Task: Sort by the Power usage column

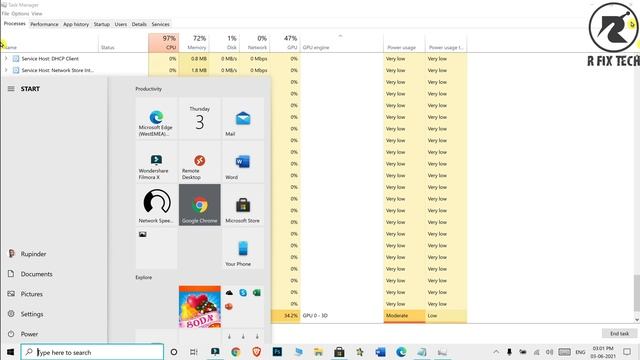Action: [404, 42]
